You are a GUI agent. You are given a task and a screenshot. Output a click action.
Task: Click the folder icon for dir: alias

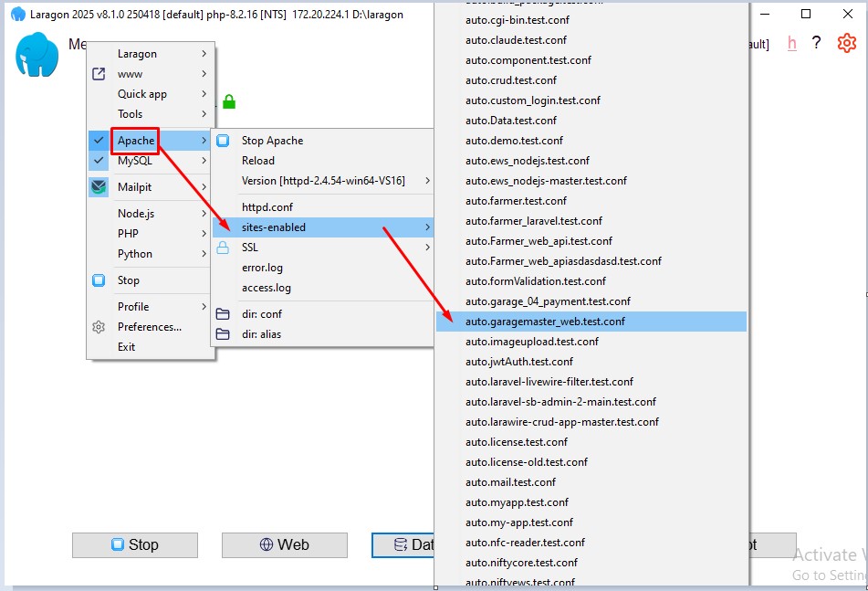(x=223, y=334)
